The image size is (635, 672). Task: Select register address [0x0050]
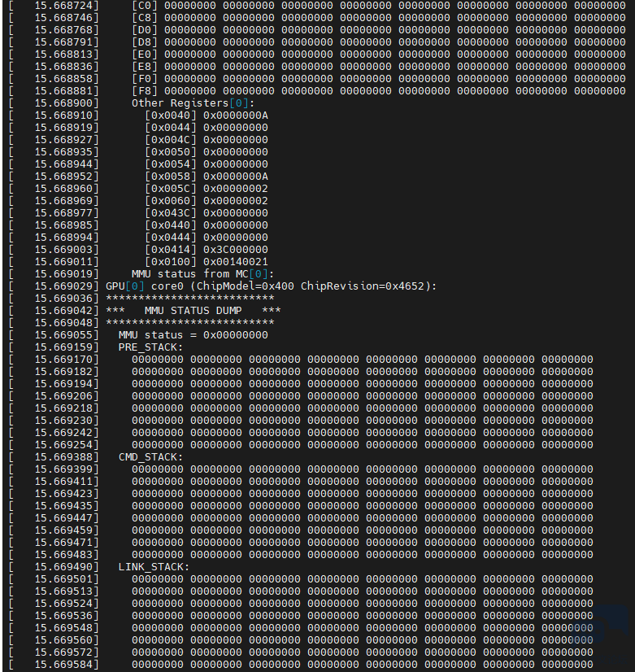click(x=171, y=152)
